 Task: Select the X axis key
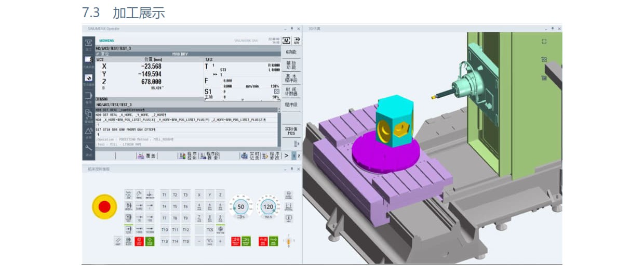[x=199, y=194]
